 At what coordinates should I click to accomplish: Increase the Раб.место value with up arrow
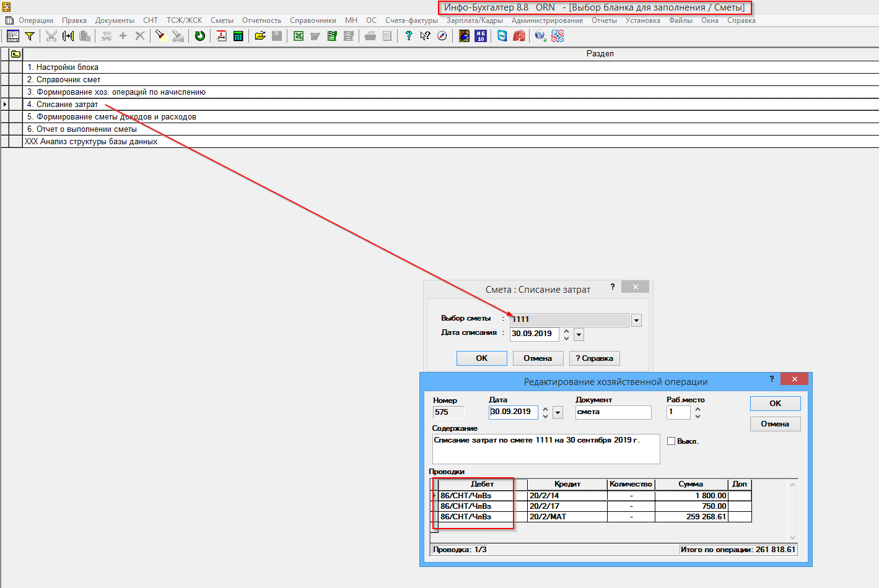click(698, 409)
